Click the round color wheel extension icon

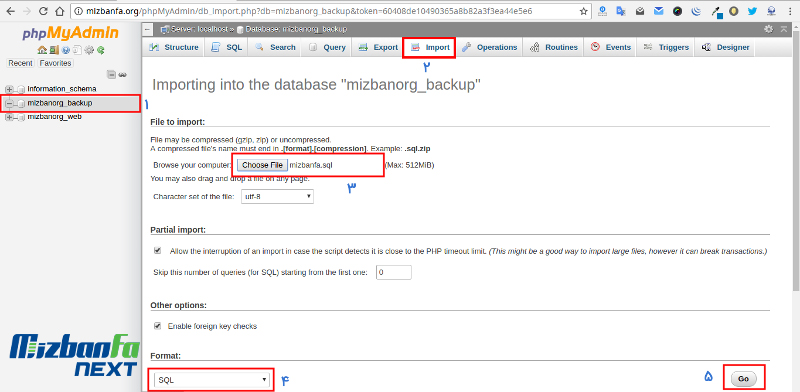pos(678,11)
